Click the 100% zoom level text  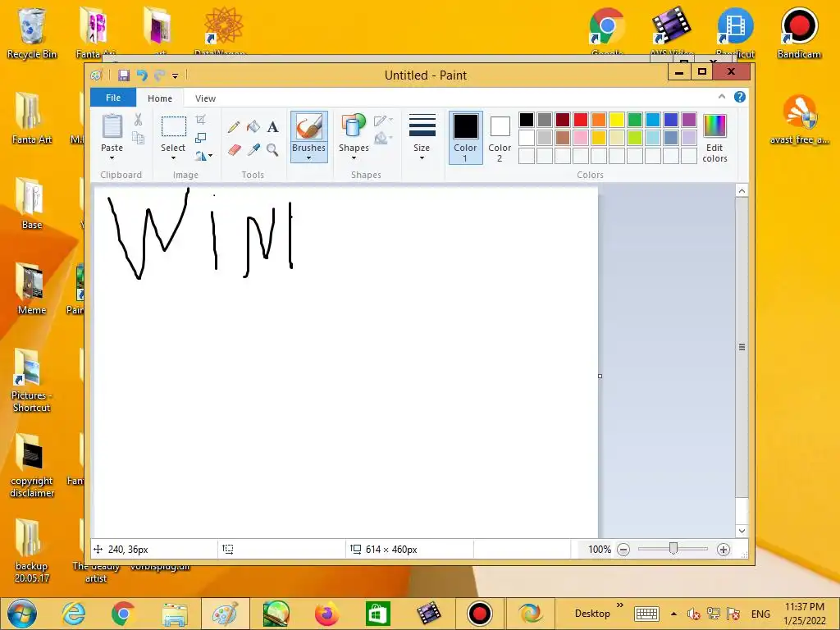click(x=600, y=550)
